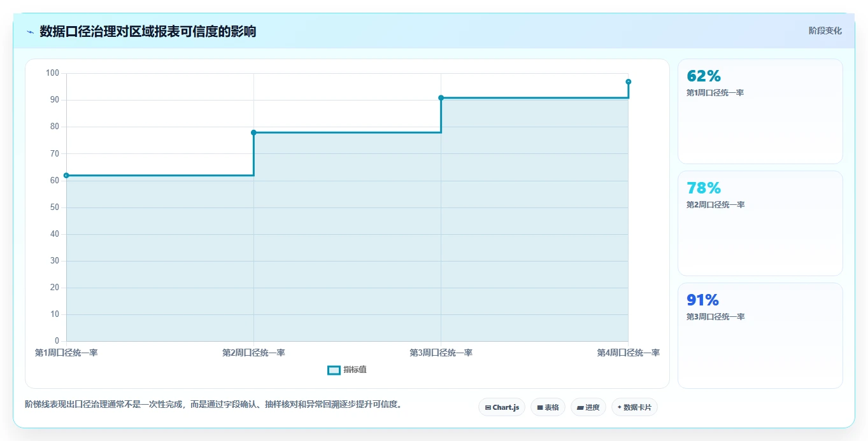Click the 阶段变化 label in the header
868x441 pixels.
825,31
